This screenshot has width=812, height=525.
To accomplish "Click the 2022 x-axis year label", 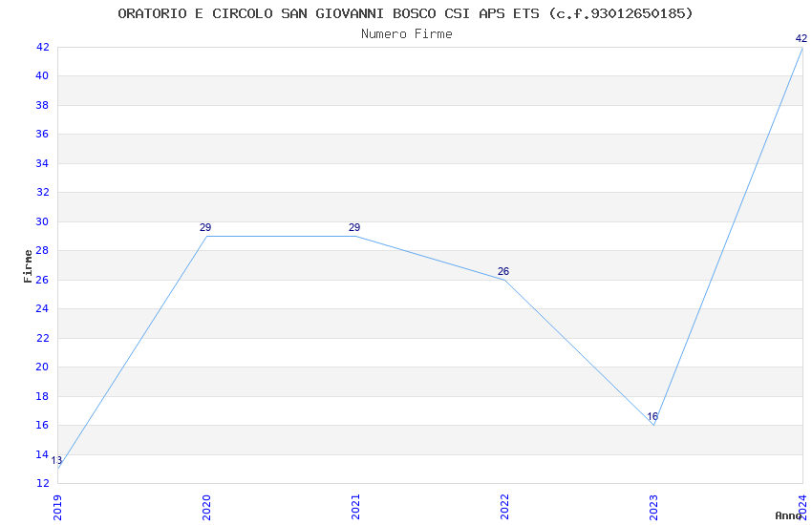I will 504,508.
